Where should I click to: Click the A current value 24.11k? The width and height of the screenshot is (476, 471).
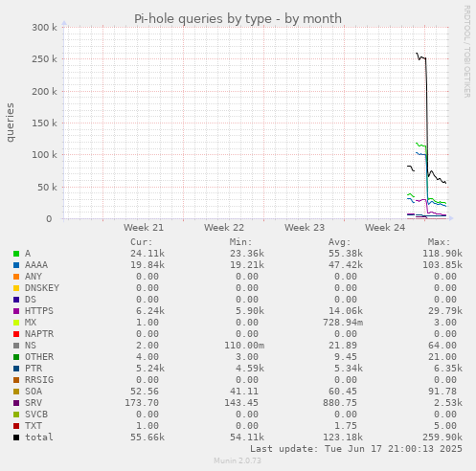tap(147, 254)
